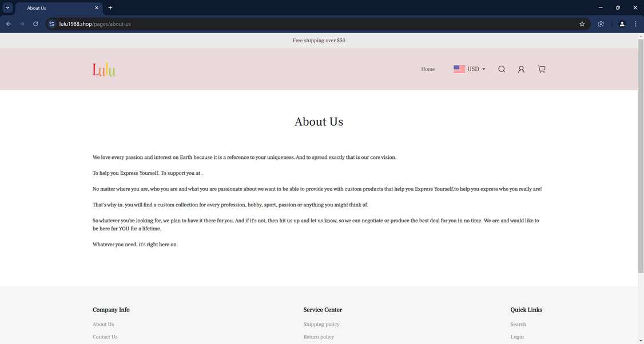The height and width of the screenshot is (344, 644).
Task: Click the Free shipping over $50 banner
Action: click(319, 41)
